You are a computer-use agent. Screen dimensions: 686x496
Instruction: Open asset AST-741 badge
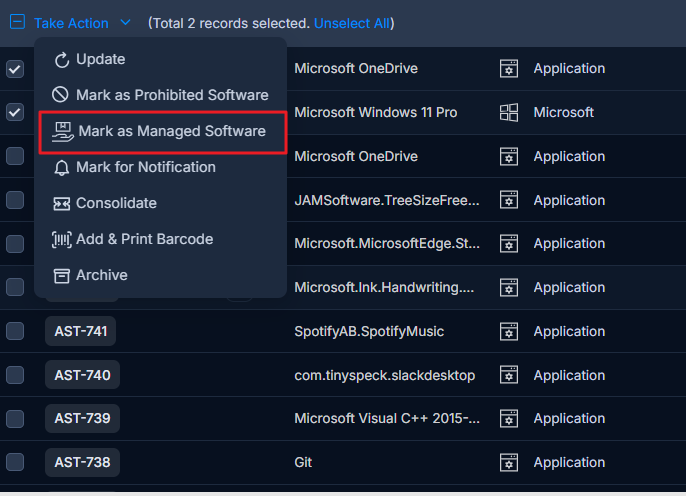[x=80, y=331]
